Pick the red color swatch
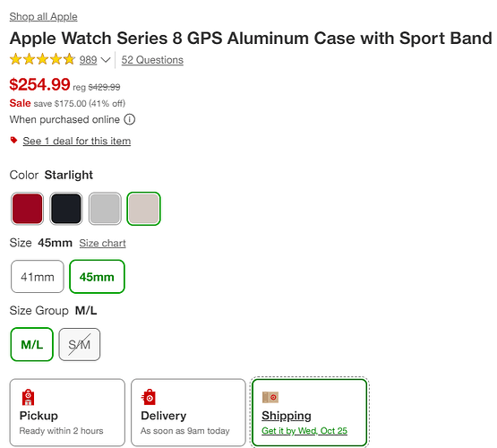 click(x=27, y=208)
